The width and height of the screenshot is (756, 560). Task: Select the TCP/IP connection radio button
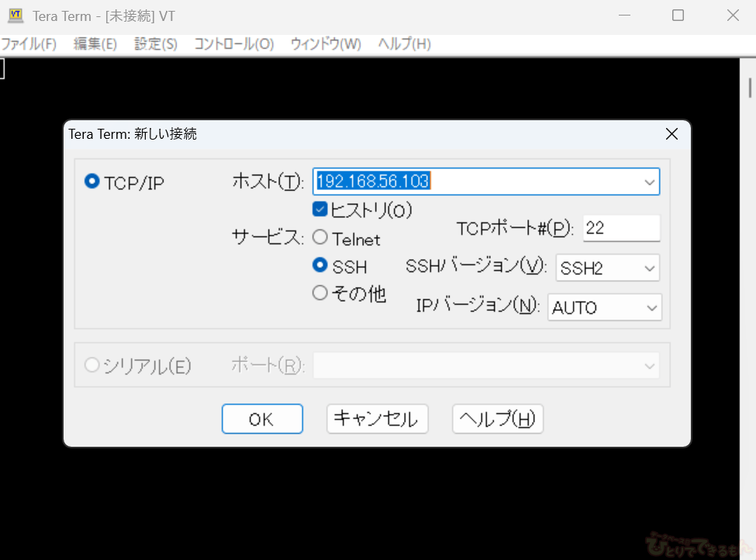(92, 182)
